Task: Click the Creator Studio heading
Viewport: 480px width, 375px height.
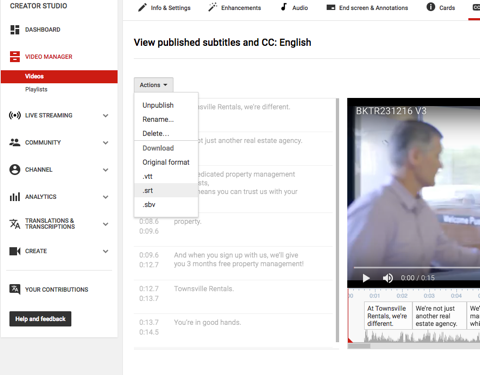Action: coord(38,6)
